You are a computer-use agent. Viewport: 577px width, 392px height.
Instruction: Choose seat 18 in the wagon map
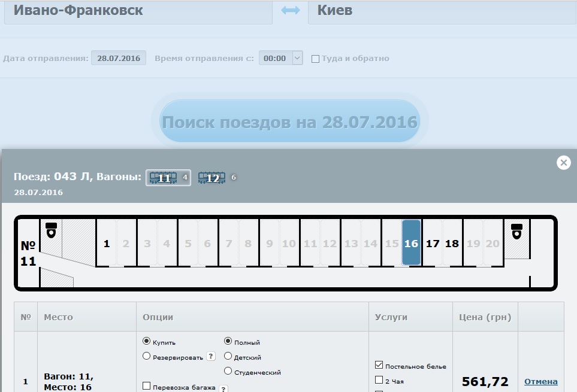[x=452, y=244]
